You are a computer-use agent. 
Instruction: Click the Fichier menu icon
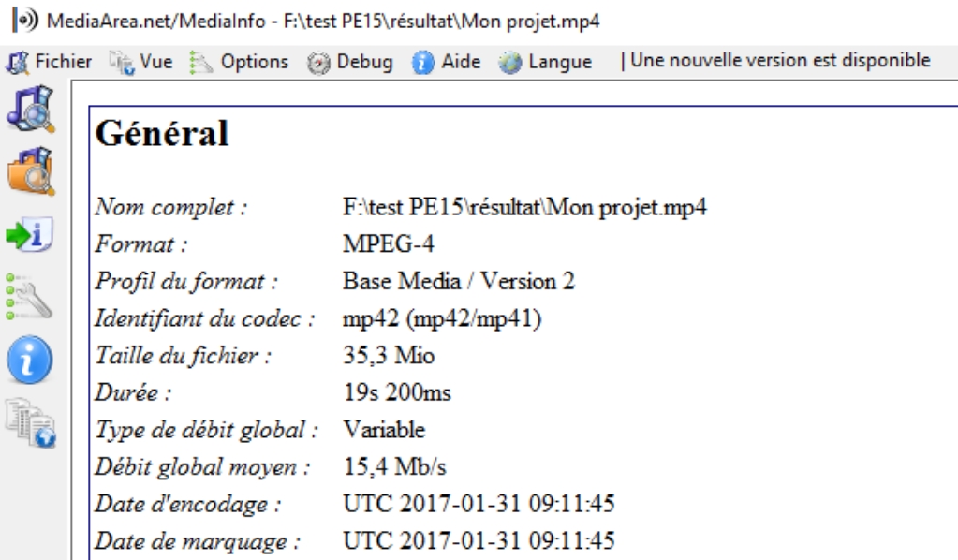point(18,63)
